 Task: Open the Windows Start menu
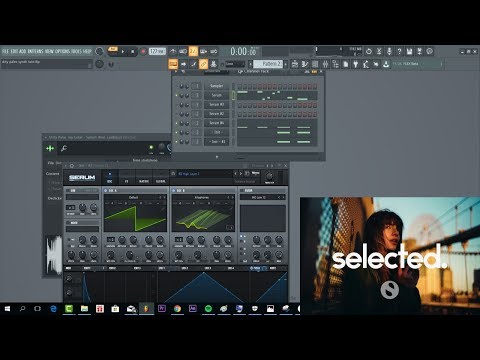7,309
